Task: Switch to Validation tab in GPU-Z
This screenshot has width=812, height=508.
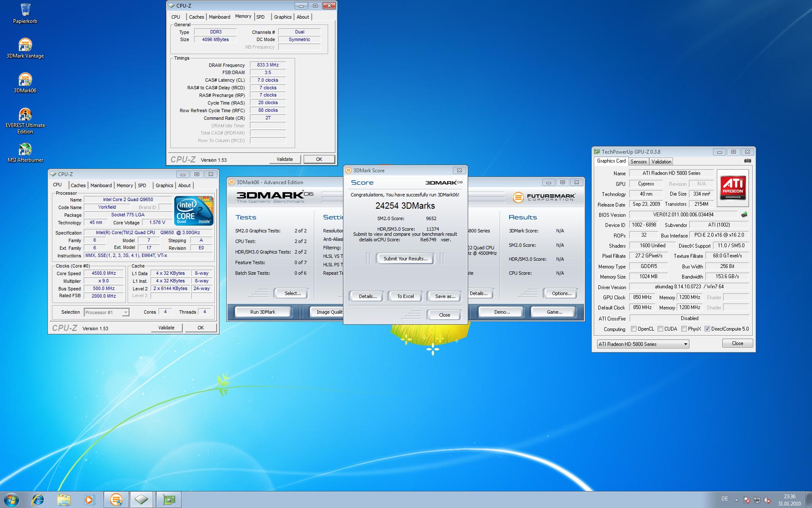Action: click(x=661, y=162)
